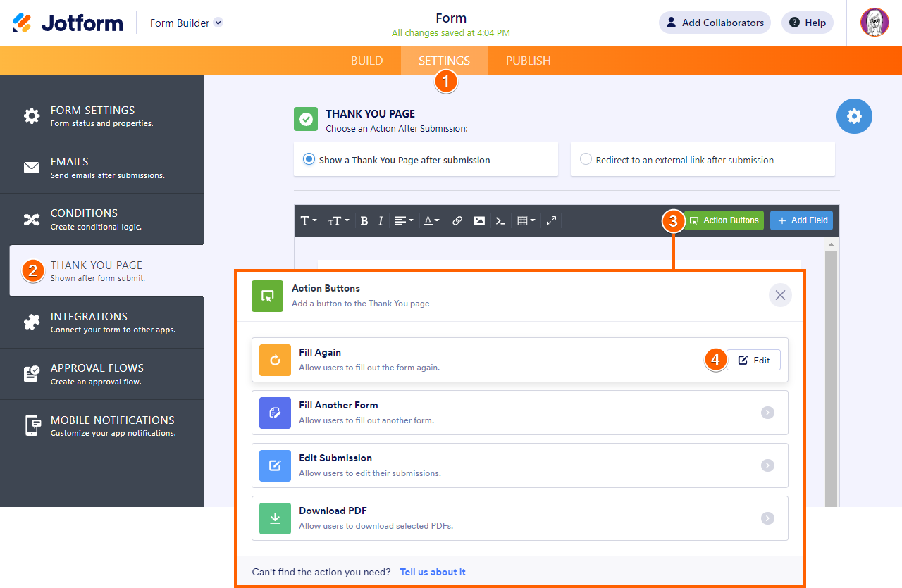Click the Add Collaborators button

pos(715,23)
